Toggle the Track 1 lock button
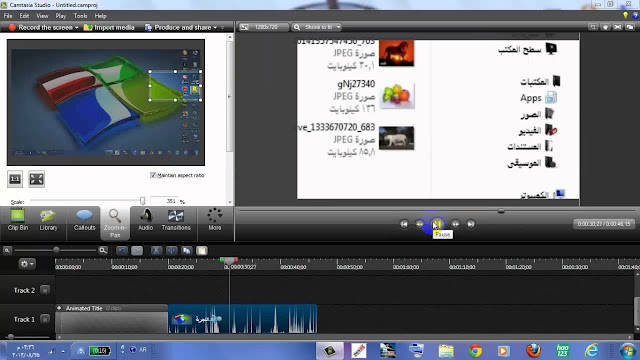Screen dimensions: 640x360 tap(45, 319)
